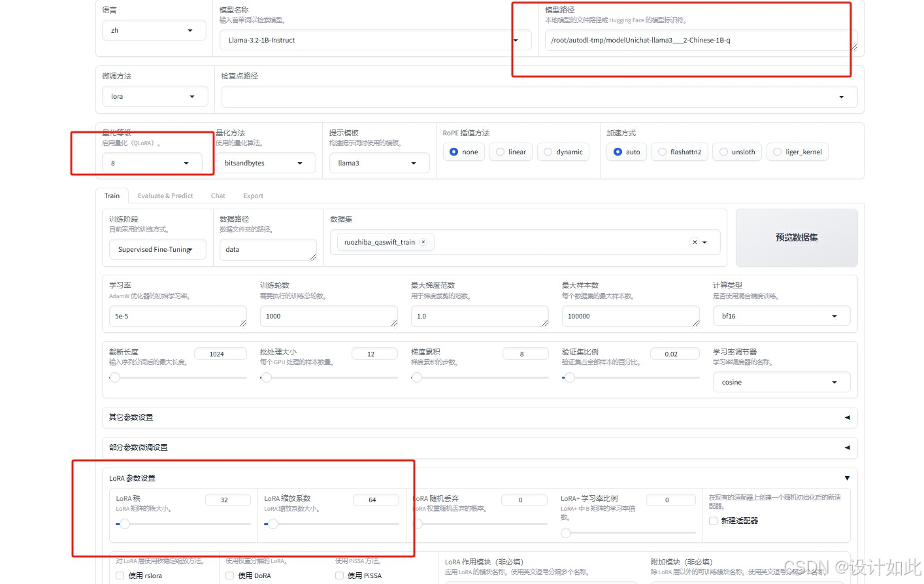Open the fine-tuning method dropdown showing lora
Image resolution: width=924 pixels, height=584 pixels.
pyautogui.click(x=155, y=96)
